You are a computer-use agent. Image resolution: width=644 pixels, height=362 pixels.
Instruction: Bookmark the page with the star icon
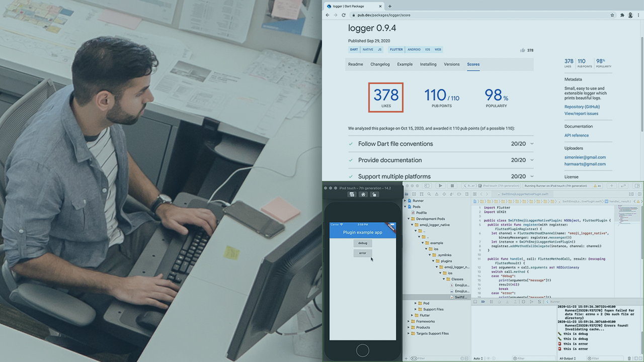click(x=612, y=15)
